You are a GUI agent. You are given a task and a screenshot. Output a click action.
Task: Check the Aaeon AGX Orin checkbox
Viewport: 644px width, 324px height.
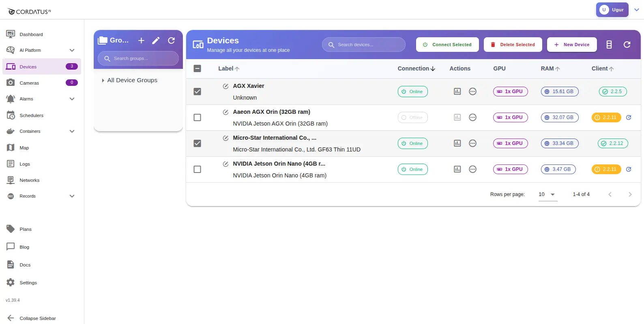coord(197,117)
